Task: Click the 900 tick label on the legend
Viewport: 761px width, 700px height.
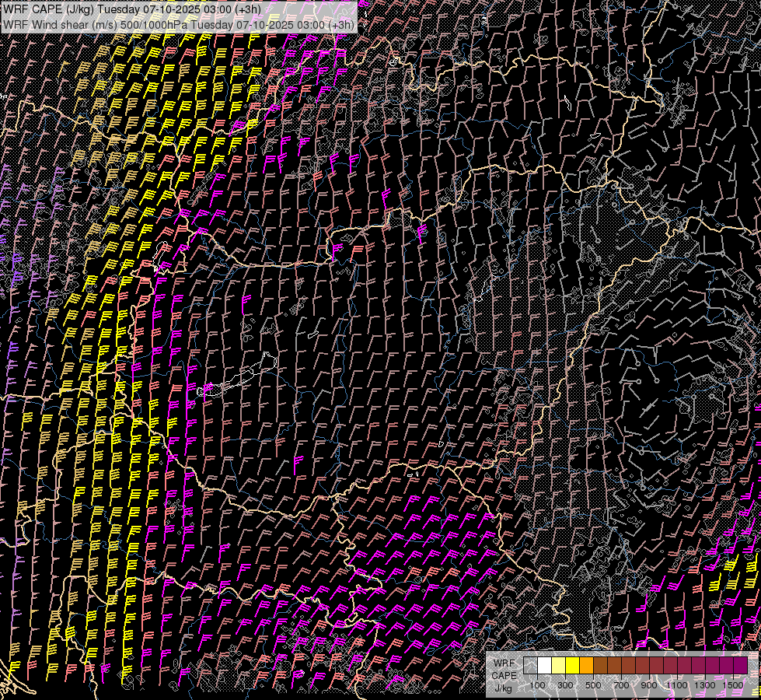Action: click(649, 685)
